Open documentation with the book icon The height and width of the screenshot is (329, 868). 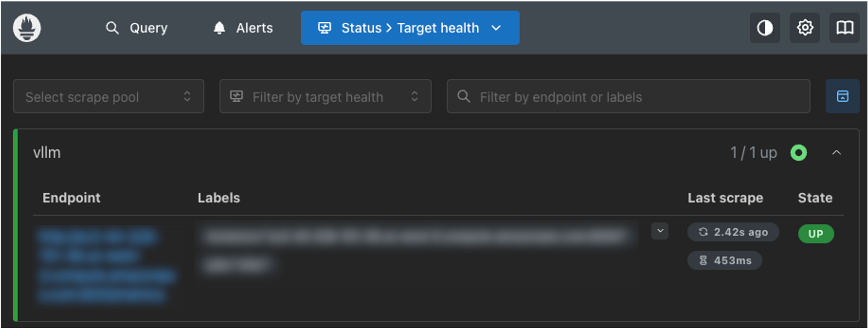pos(845,28)
